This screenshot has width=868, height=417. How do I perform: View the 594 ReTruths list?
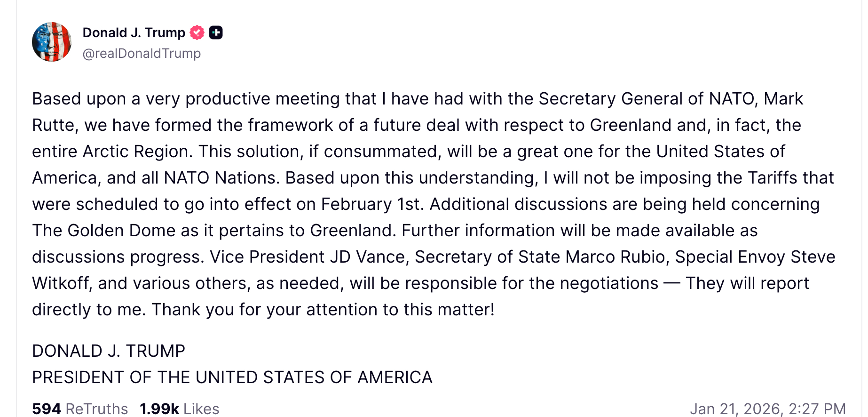[x=80, y=409]
